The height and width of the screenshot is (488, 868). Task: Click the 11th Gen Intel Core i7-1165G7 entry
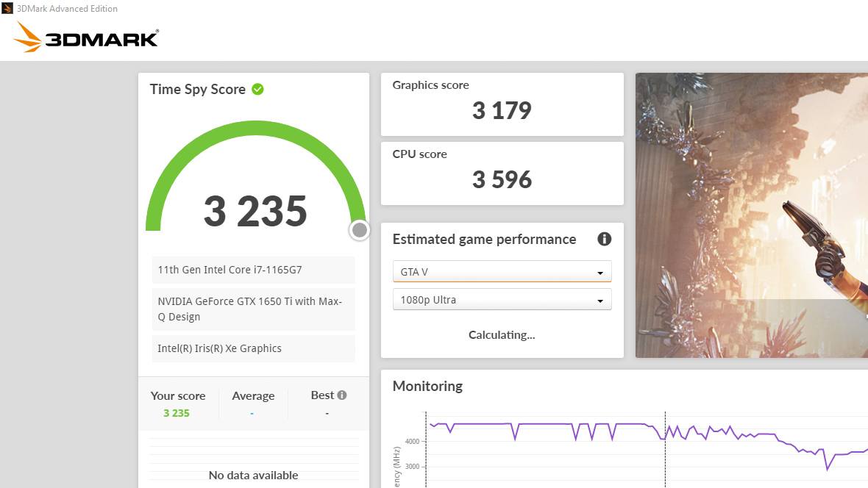tap(254, 270)
